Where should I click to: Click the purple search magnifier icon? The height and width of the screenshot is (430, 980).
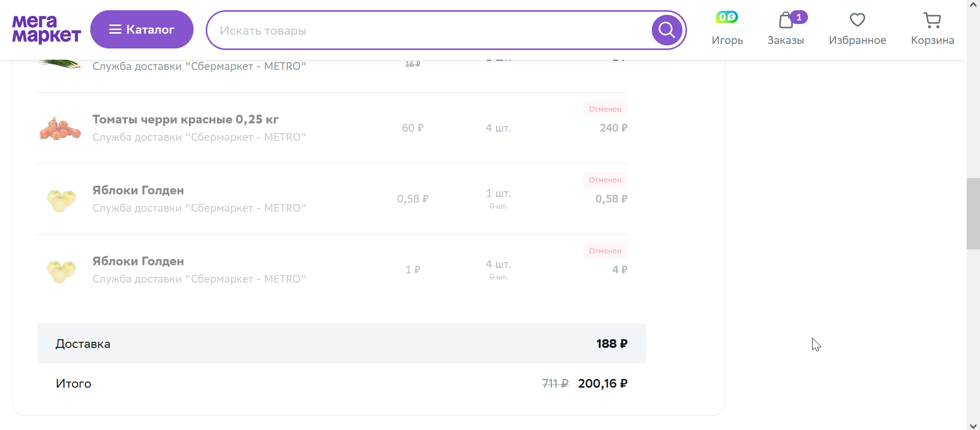tap(667, 30)
